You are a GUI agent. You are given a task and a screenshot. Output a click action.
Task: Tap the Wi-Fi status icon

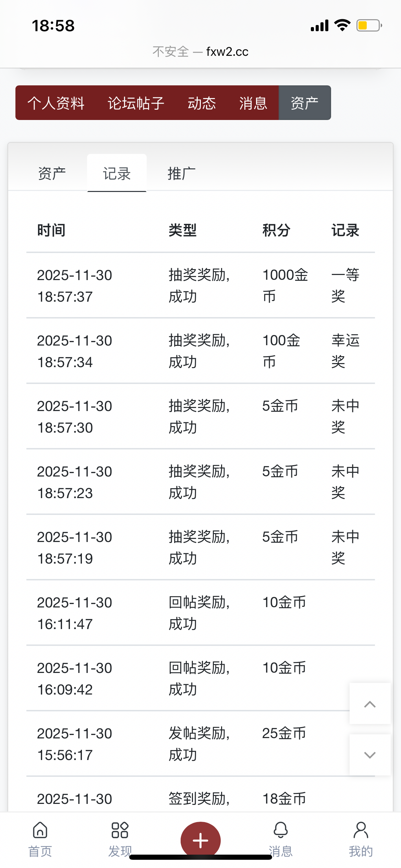point(342,26)
